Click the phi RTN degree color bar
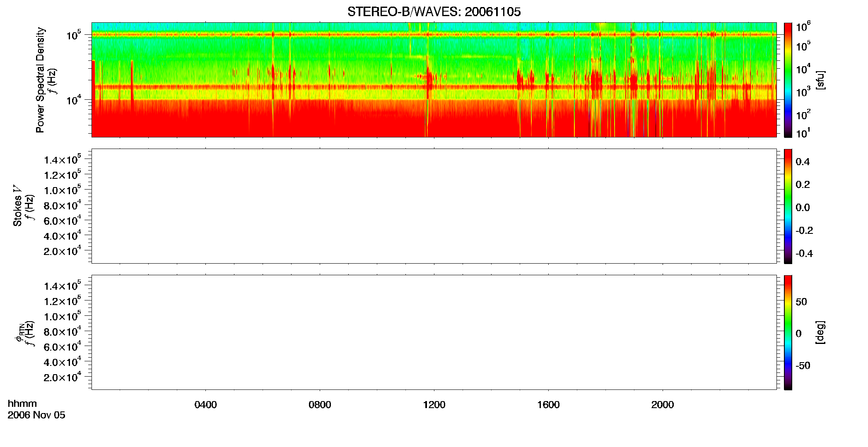 click(788, 332)
